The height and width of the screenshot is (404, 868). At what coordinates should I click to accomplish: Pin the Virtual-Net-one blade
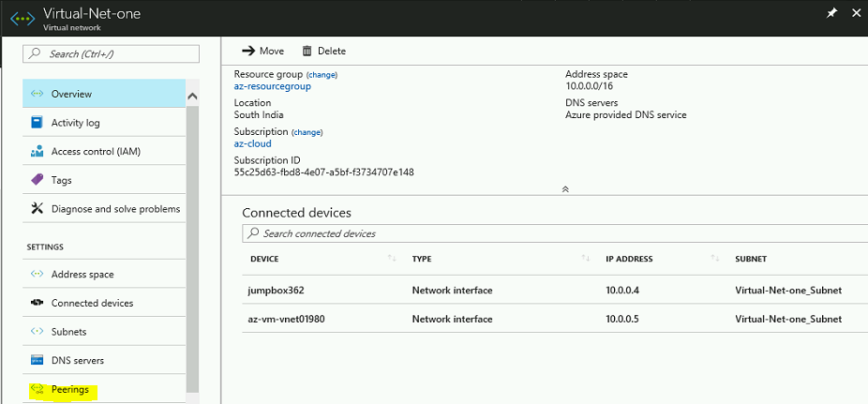pyautogui.click(x=831, y=13)
